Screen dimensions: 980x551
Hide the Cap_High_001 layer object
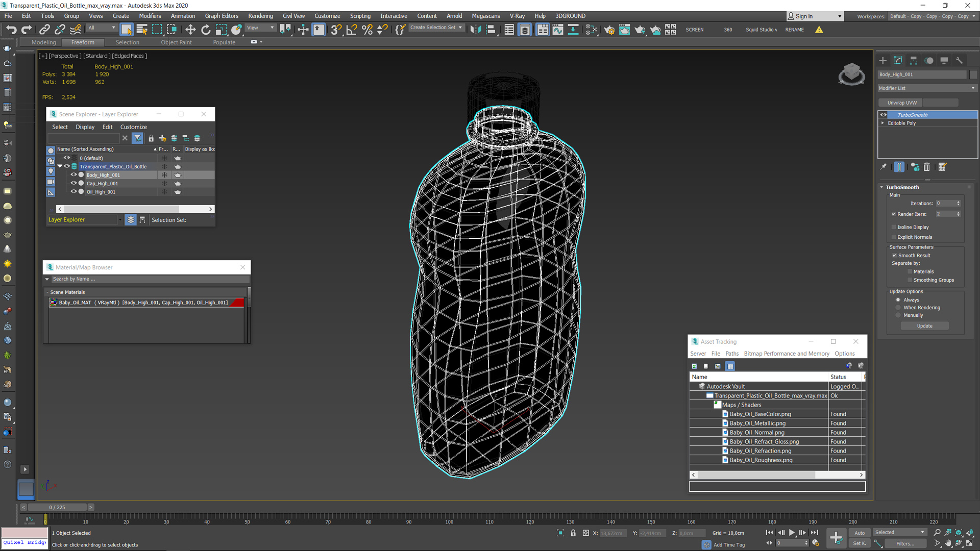(73, 183)
